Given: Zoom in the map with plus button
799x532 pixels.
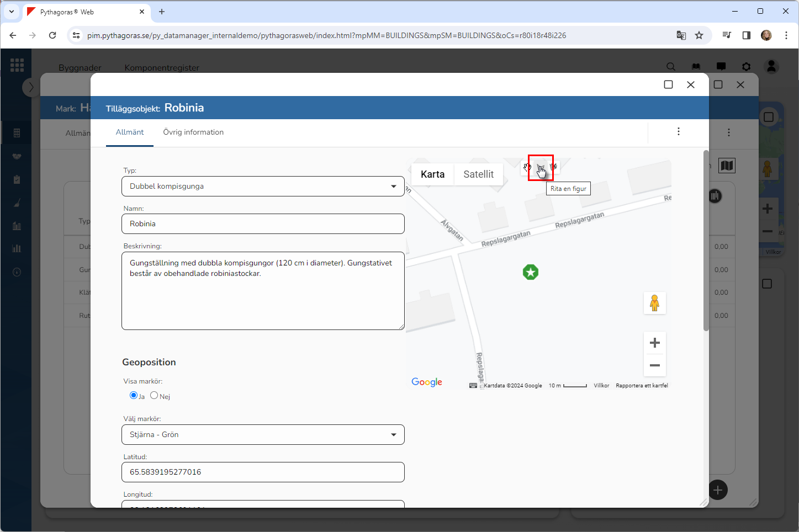Looking at the screenshot, I should 654,343.
